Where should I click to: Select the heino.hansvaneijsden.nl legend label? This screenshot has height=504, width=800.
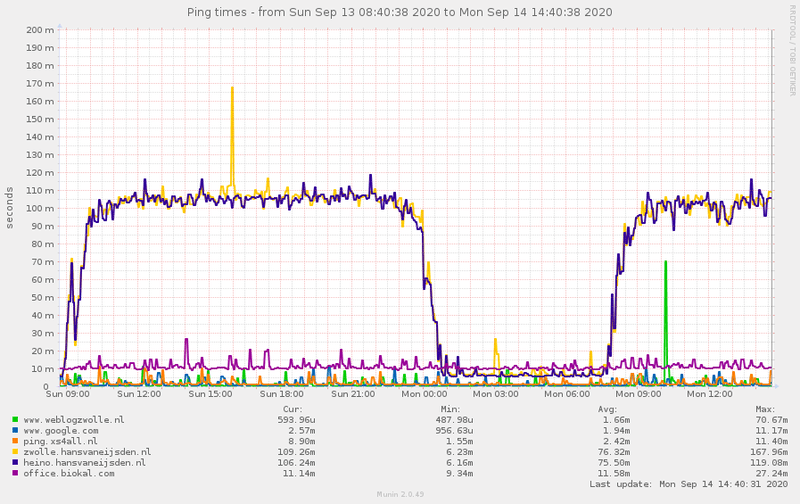coord(85,463)
